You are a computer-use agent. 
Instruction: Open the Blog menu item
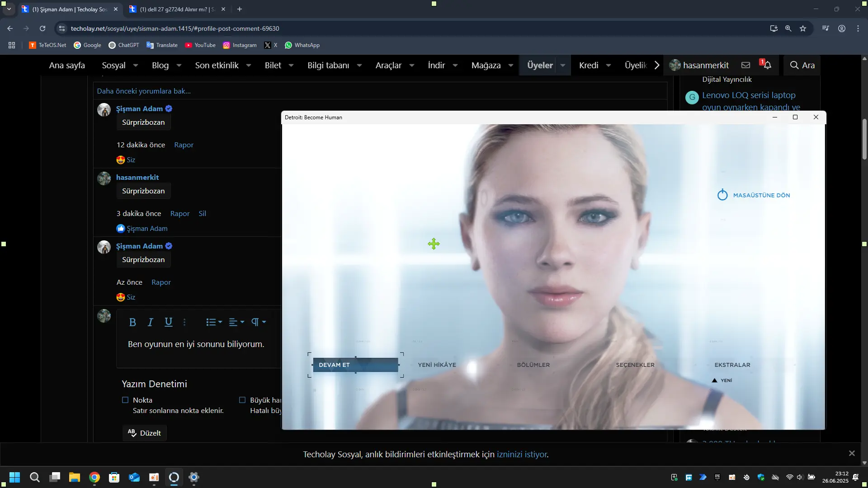160,66
